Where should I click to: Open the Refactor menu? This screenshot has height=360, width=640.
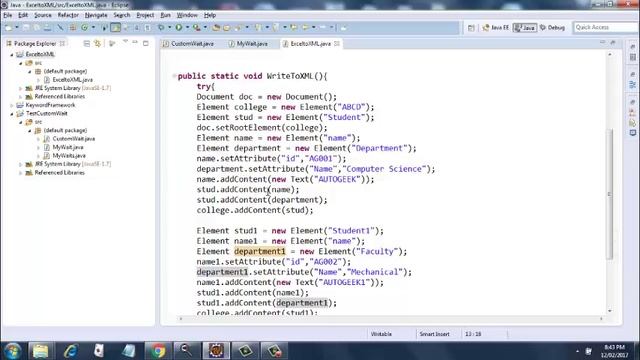68,15
